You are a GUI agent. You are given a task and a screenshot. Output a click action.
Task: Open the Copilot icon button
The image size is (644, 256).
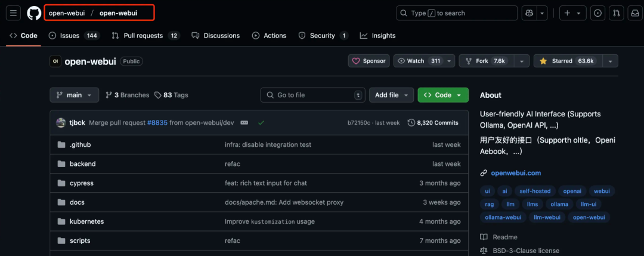point(529,13)
